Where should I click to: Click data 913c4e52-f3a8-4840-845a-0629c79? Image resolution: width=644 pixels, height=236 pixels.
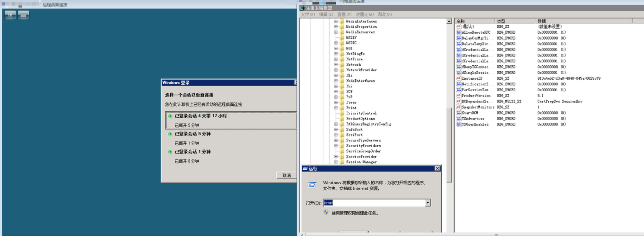[569, 78]
